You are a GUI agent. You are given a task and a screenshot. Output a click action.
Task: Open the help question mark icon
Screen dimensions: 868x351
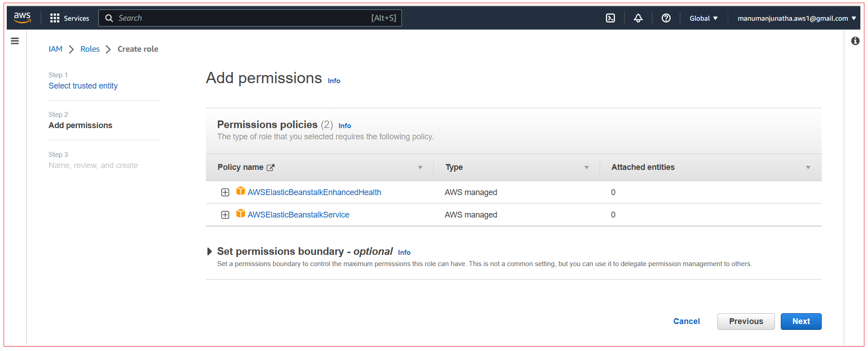point(666,18)
